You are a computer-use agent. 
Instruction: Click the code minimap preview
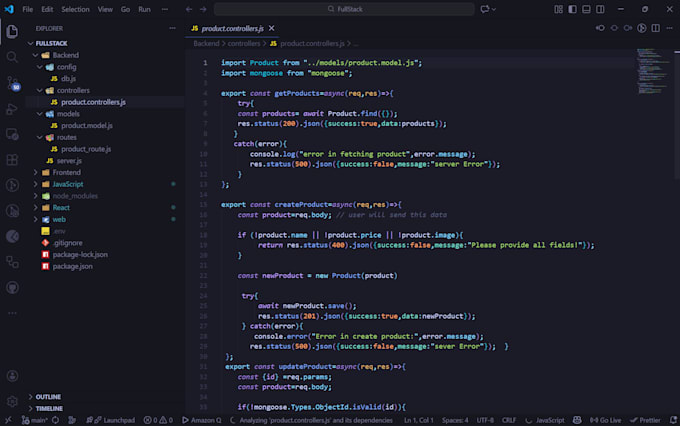click(654, 71)
